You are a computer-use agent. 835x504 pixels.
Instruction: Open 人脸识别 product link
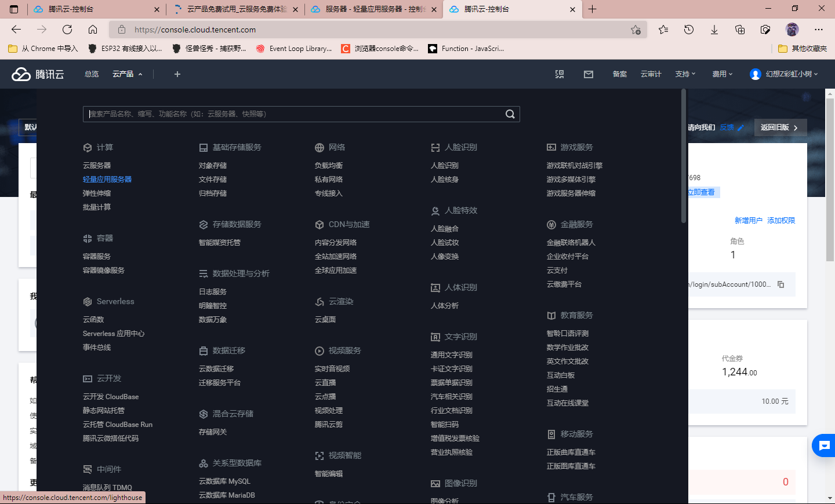click(x=445, y=166)
